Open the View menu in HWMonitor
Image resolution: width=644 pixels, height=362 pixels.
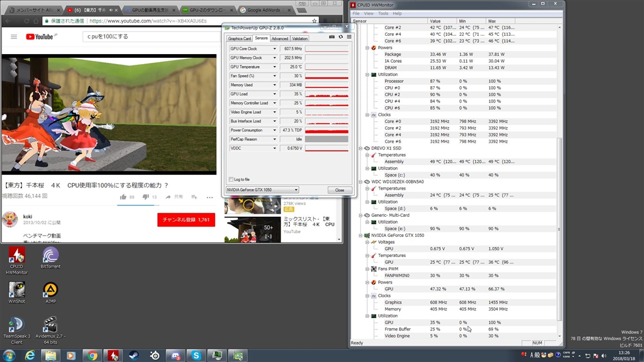369,14
